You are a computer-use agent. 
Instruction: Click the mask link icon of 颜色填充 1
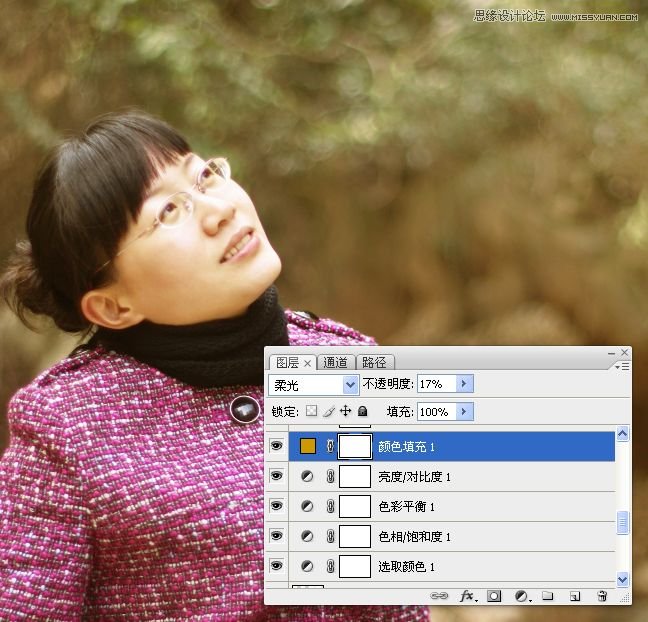[x=330, y=446]
